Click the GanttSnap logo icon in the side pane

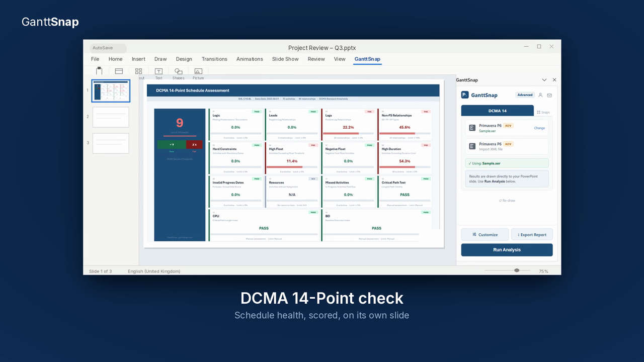pyautogui.click(x=465, y=95)
